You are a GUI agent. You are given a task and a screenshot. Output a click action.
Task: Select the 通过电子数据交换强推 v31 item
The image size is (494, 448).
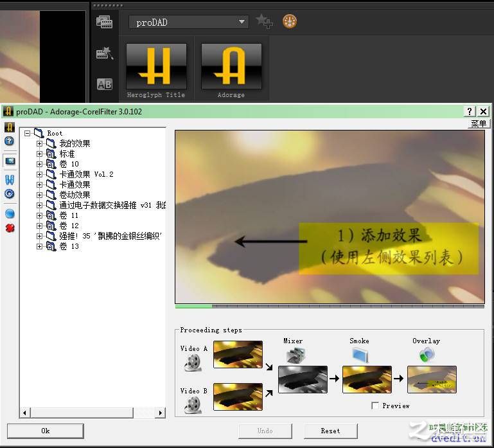(112, 205)
